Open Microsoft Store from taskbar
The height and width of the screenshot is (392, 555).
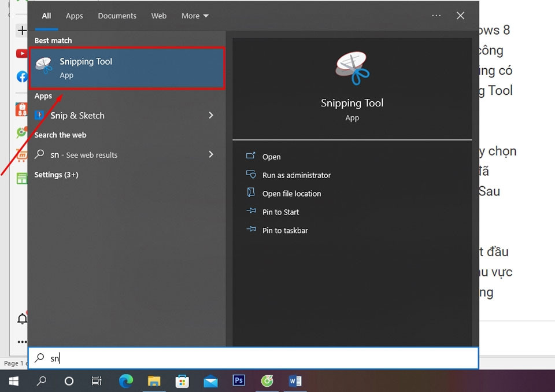pos(182,382)
